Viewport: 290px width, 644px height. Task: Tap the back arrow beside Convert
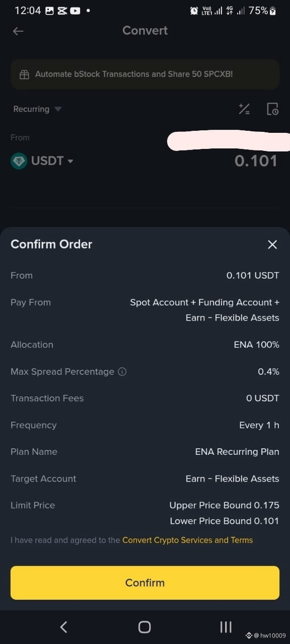pos(18,31)
